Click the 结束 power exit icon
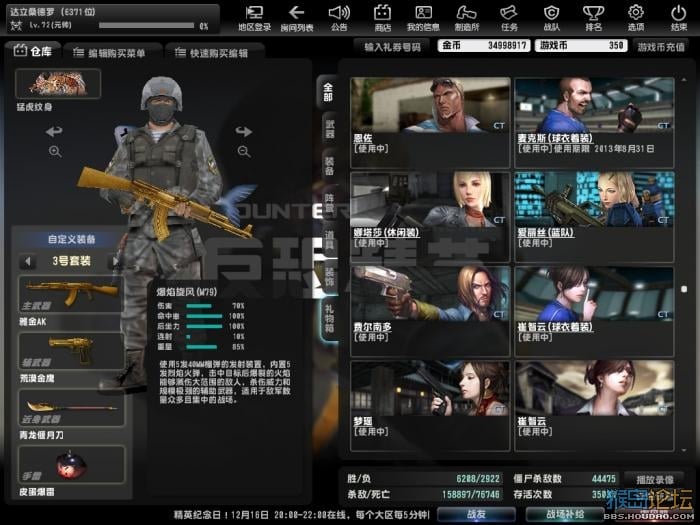Image resolution: width=700 pixels, height=525 pixels. (x=679, y=18)
